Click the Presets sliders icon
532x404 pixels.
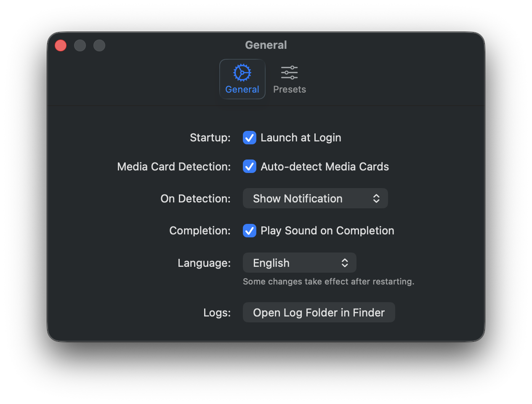coord(289,72)
